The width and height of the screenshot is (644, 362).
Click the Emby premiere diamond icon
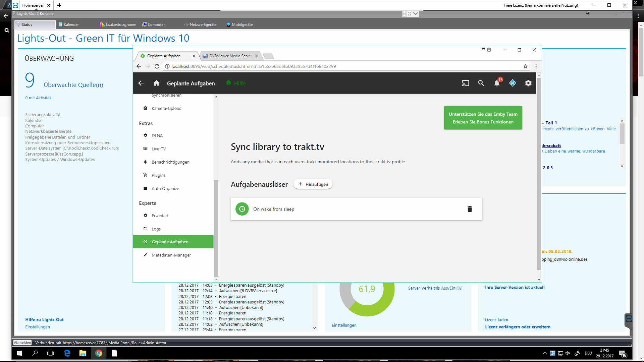pos(513,83)
